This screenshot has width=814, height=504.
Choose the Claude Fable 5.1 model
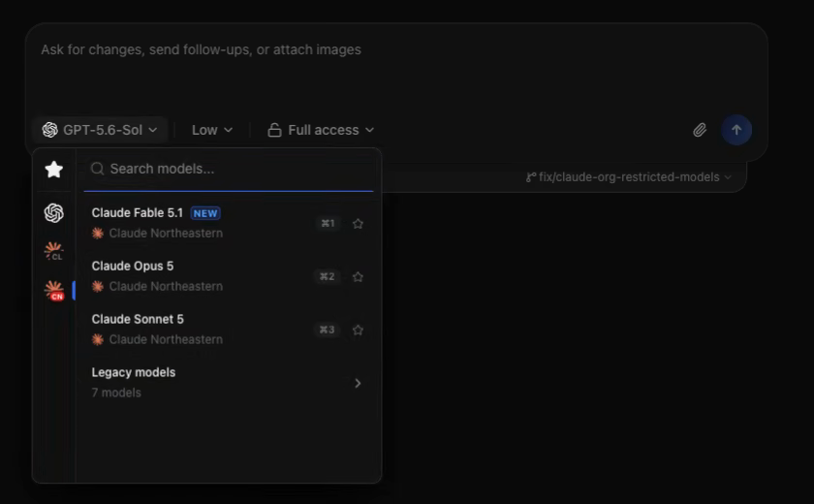pos(228,223)
